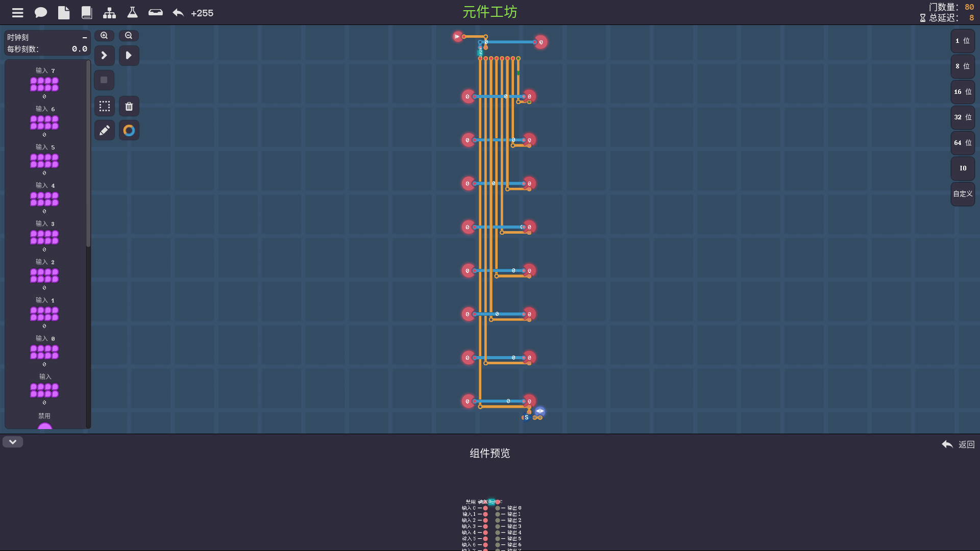Click the undo arrow icon
Screen dimensions: 980x551
[178, 13]
